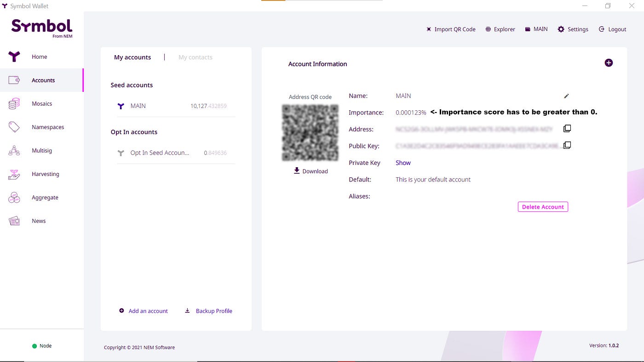Viewport: 644px width, 362px height.
Task: Go to Aggregate menu item
Action: point(45,198)
